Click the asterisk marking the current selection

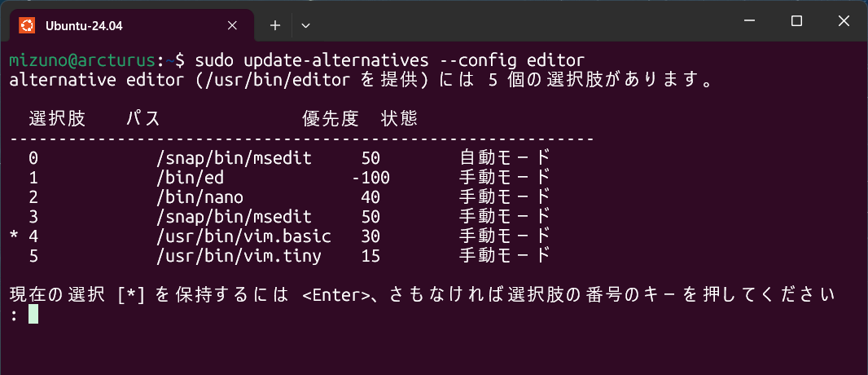pos(14,236)
